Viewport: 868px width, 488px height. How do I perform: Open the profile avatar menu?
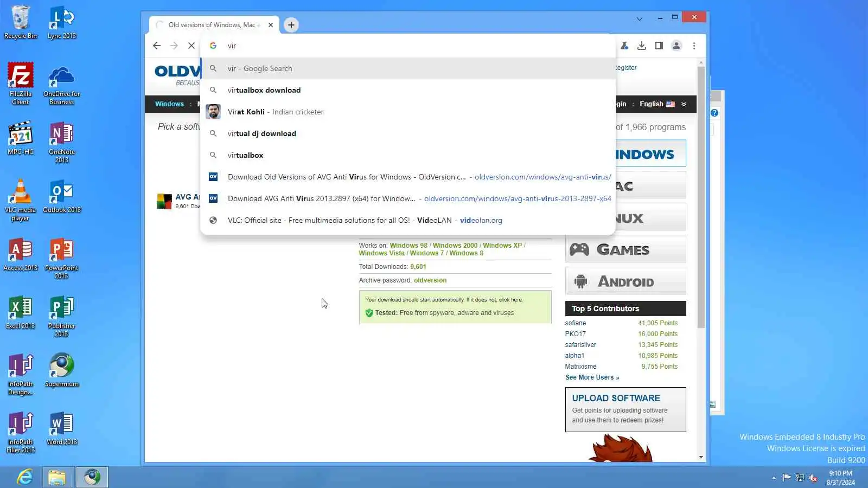(676, 46)
